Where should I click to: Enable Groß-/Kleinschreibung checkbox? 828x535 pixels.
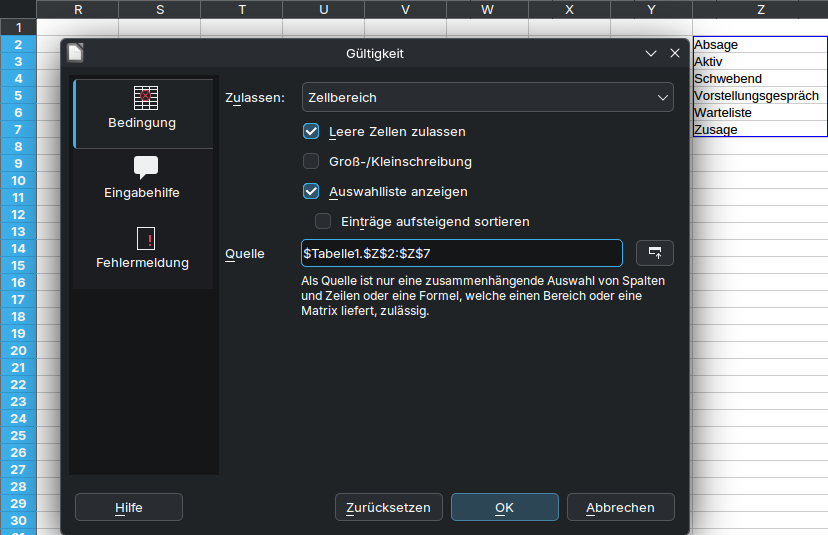pos(311,161)
